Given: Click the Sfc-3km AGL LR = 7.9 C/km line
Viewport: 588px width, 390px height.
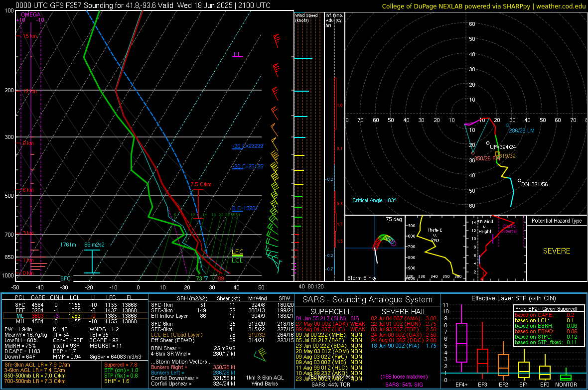Looking at the screenshot, I should tap(37, 365).
